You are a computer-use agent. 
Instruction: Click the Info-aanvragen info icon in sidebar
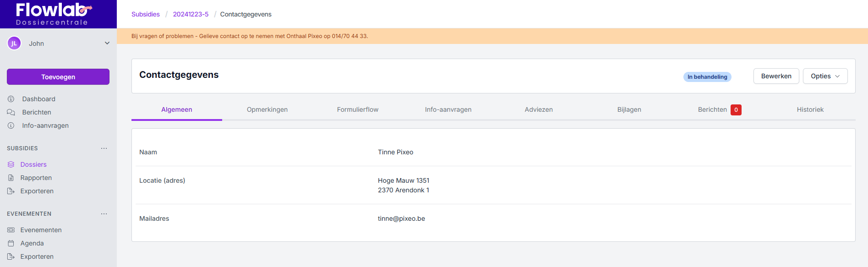click(x=11, y=125)
